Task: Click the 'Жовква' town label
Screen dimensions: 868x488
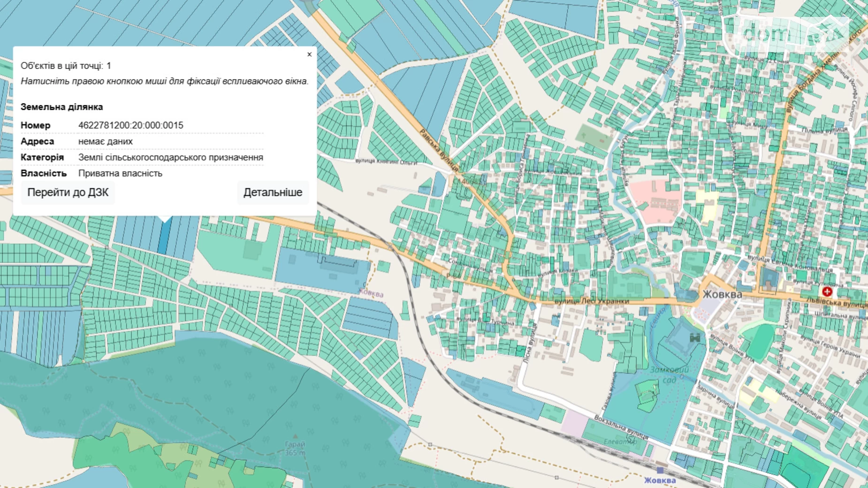Action: pyautogui.click(x=722, y=294)
